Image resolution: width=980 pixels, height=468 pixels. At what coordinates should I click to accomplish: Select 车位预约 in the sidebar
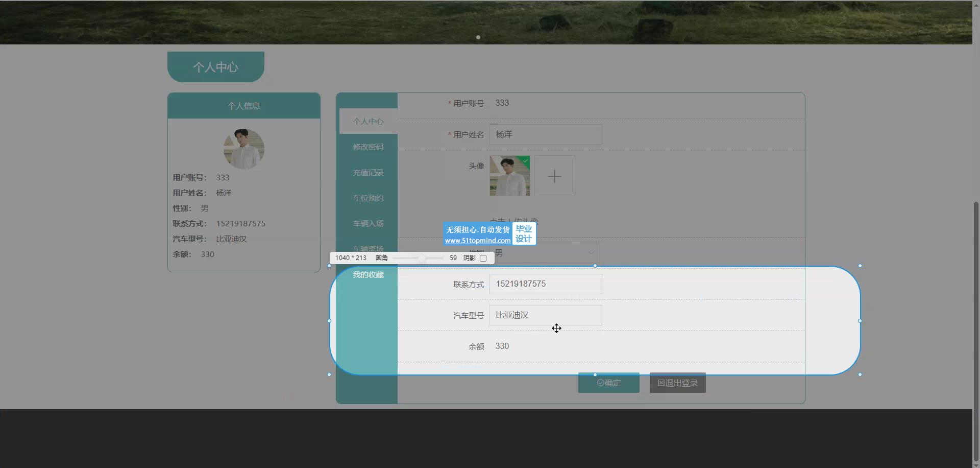pos(368,198)
